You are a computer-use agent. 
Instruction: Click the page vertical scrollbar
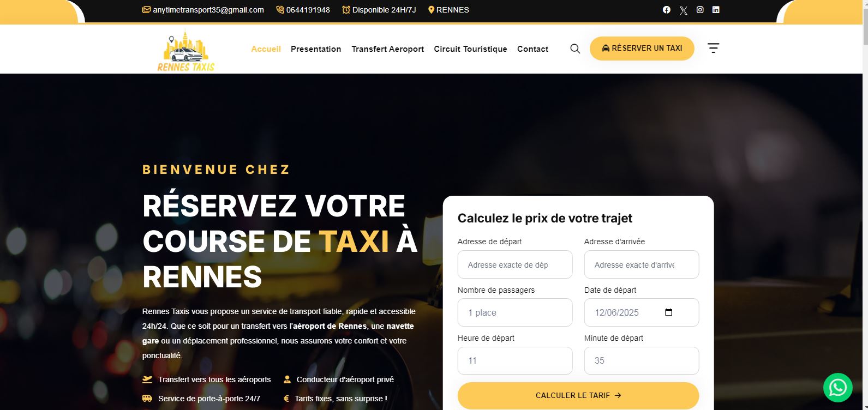[x=865, y=205]
